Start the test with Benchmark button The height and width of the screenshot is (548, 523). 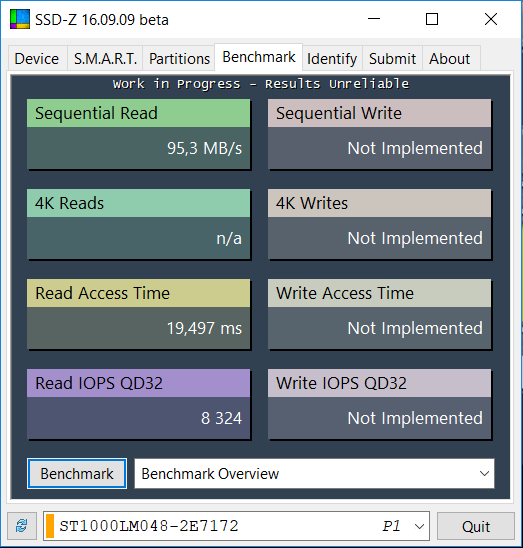(77, 474)
